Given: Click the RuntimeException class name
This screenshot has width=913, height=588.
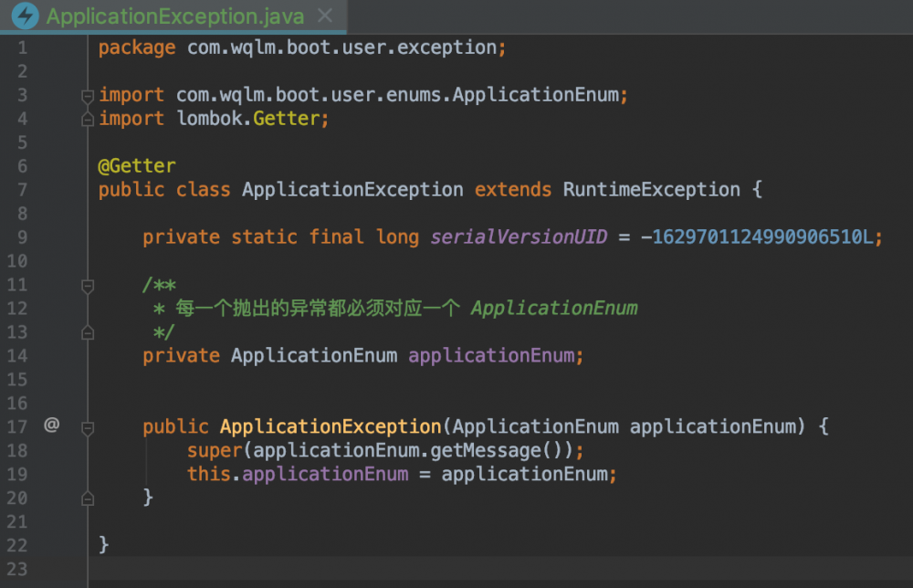Looking at the screenshot, I should pyautogui.click(x=651, y=190).
